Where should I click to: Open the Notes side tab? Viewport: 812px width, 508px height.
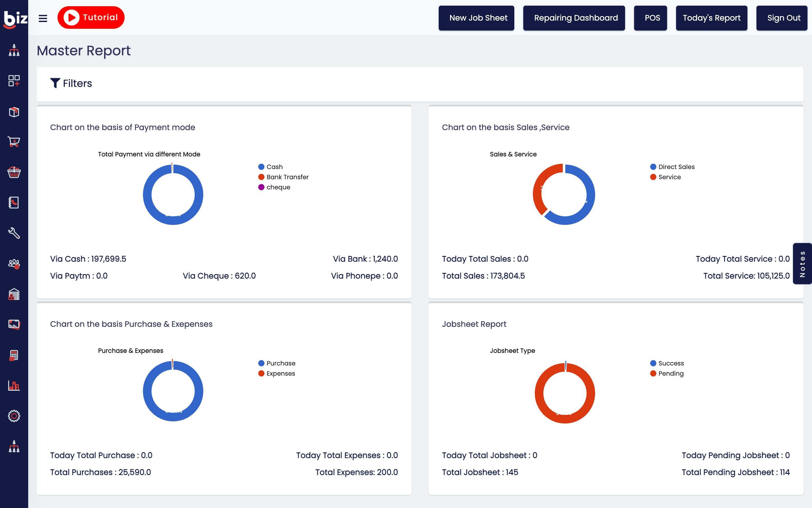[x=802, y=264]
